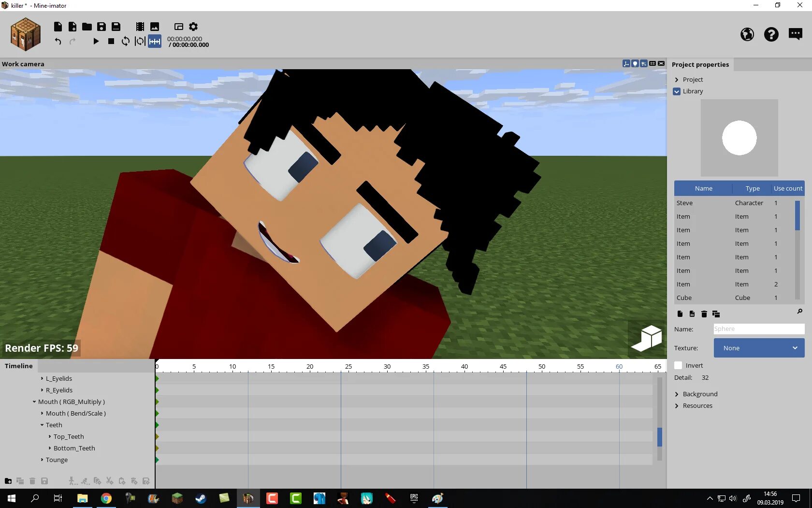
Task: Undo the last action
Action: [x=58, y=41]
